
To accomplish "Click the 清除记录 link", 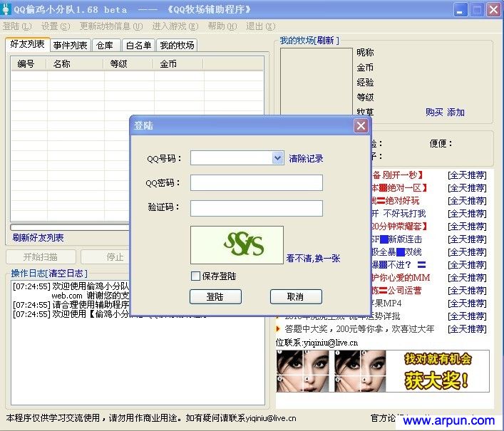I will (306, 158).
